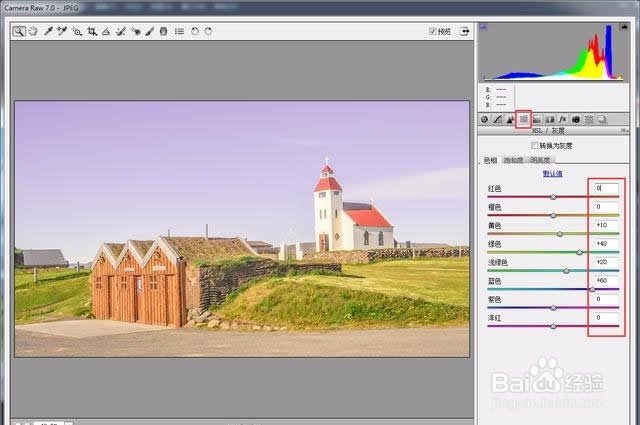640x425 pixels.
Task: Select the Hand tool
Action: [x=33, y=31]
